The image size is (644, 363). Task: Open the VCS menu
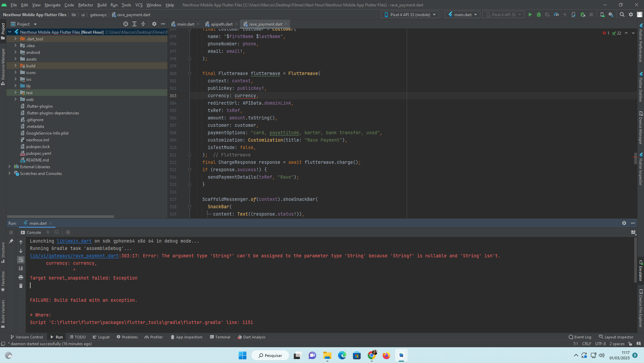tap(139, 5)
